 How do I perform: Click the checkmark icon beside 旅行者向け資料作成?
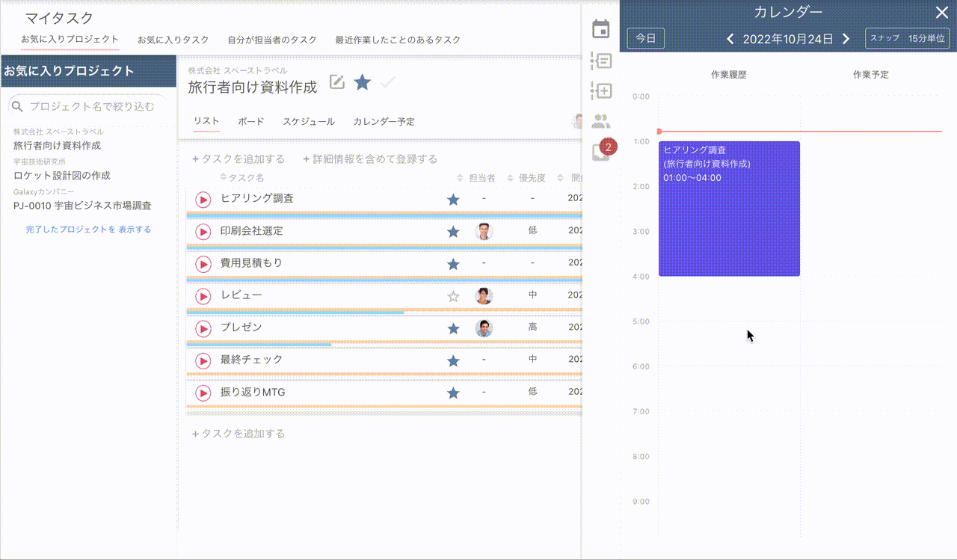387,82
